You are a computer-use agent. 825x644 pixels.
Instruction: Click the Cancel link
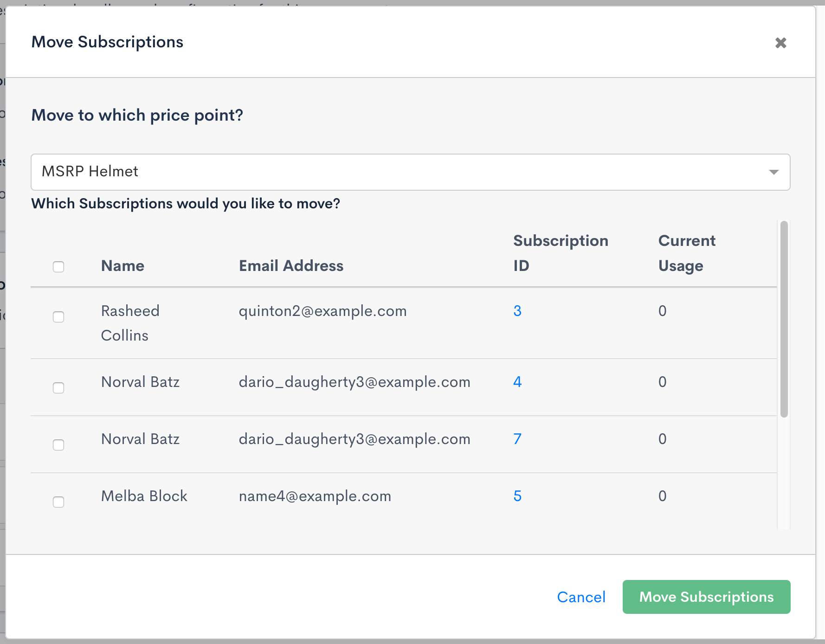tap(581, 597)
